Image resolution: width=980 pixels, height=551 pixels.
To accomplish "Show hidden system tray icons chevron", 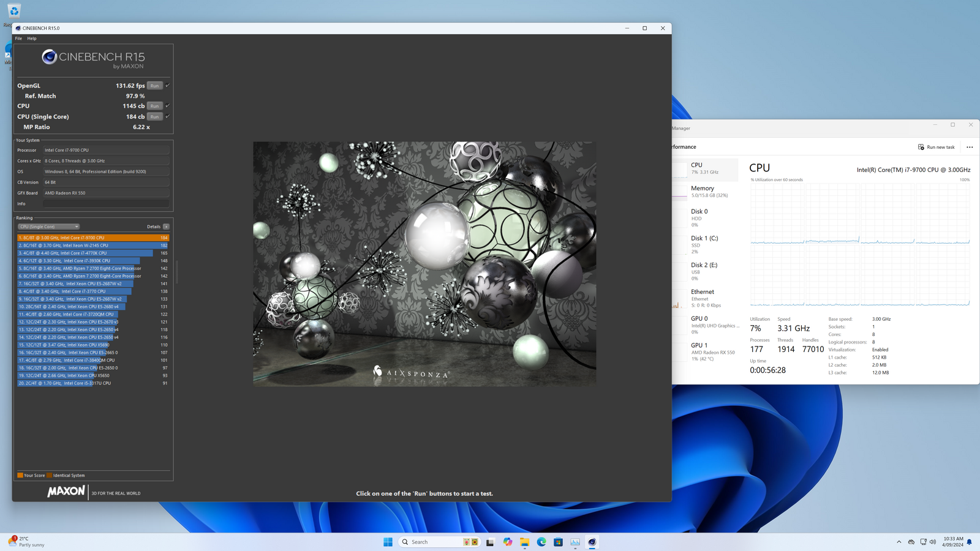I will [899, 542].
